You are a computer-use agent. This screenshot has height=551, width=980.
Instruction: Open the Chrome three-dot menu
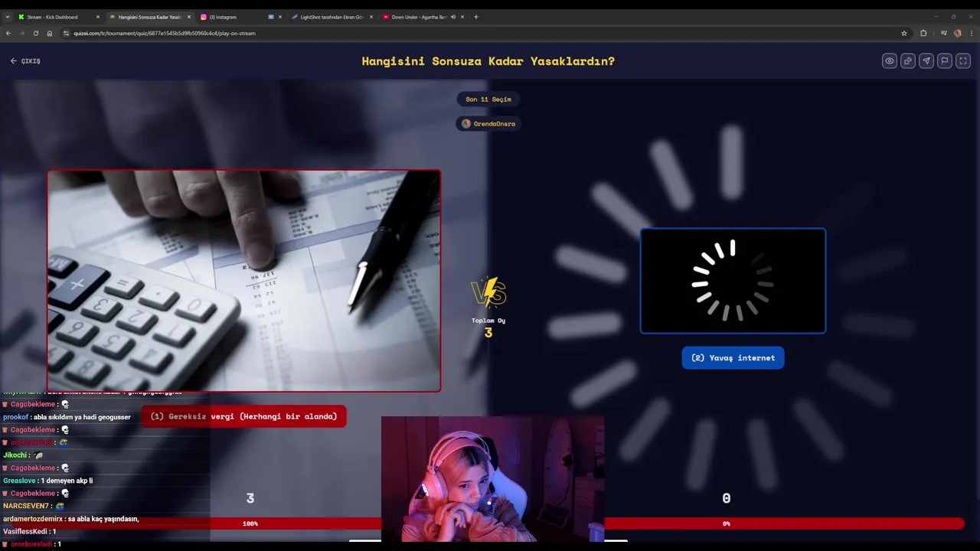tap(972, 33)
